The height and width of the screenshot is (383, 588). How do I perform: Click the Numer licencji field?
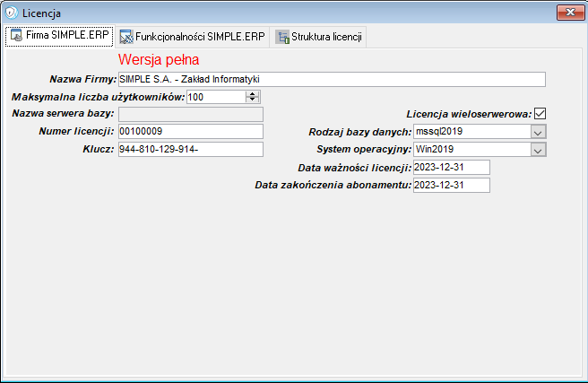tap(191, 132)
